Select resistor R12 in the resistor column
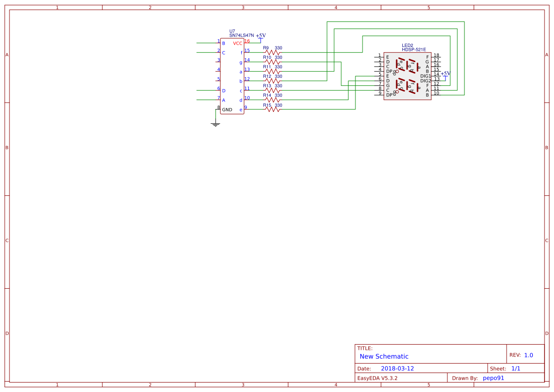This screenshot has height=392, width=554. [272, 81]
